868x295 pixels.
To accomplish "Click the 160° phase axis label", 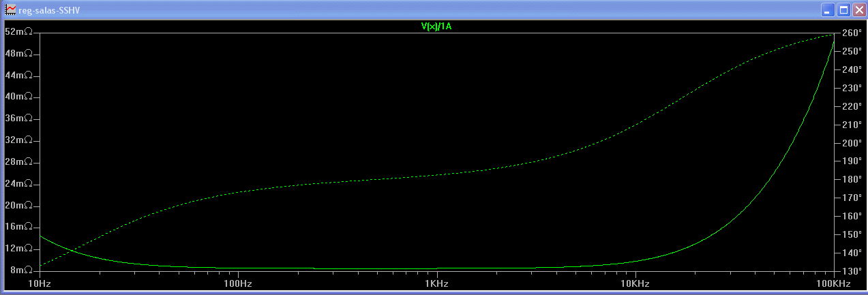I will [x=852, y=217].
